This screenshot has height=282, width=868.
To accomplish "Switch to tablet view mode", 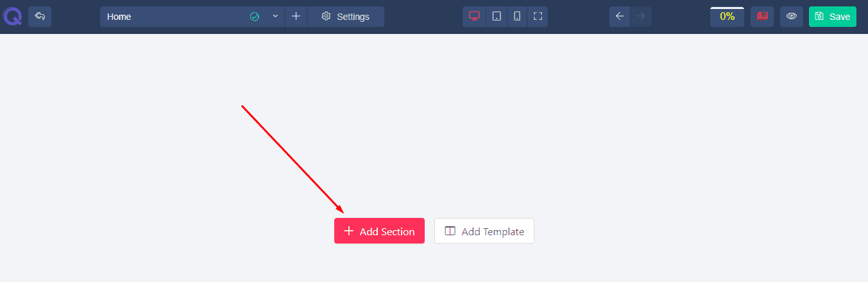I will (x=496, y=17).
